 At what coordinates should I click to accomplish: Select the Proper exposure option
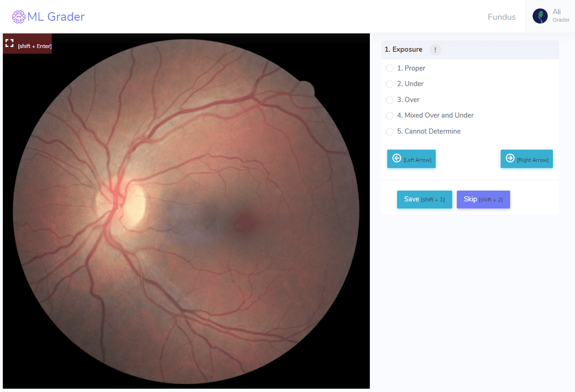pyautogui.click(x=390, y=68)
